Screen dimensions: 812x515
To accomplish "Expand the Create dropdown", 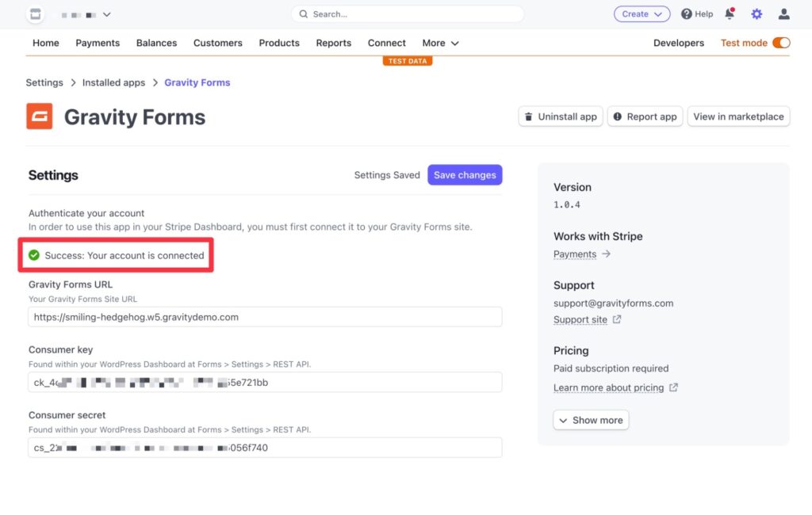I will pyautogui.click(x=642, y=13).
